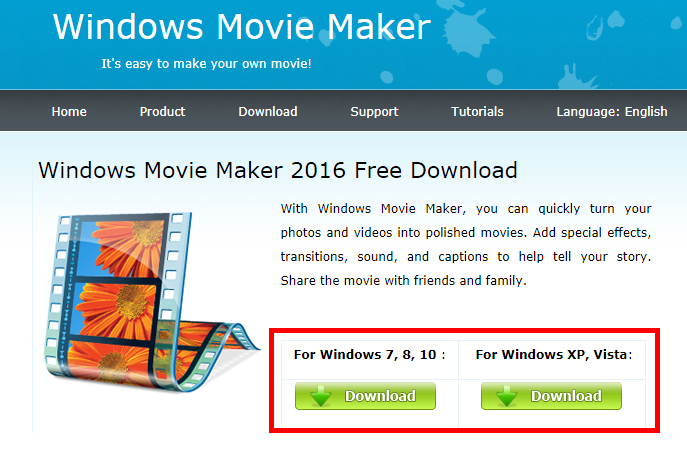Click the green arrow icon for Windows XP, Vista

[x=507, y=396]
